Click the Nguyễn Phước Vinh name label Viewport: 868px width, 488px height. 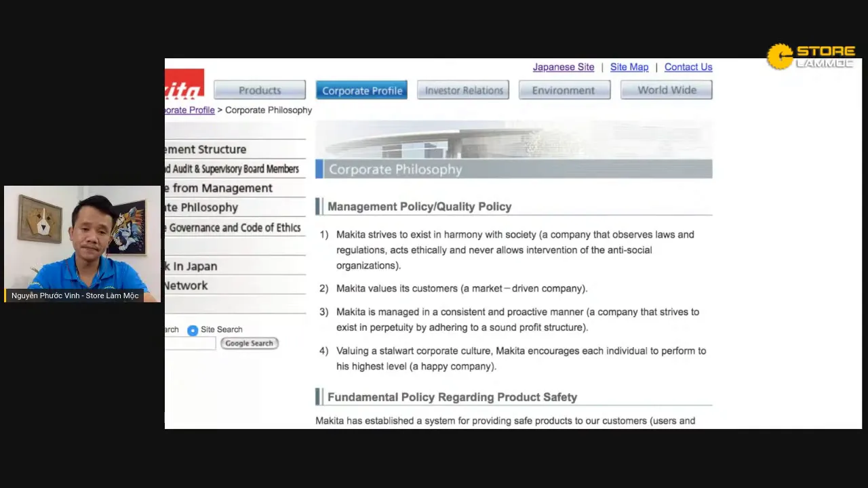click(75, 296)
